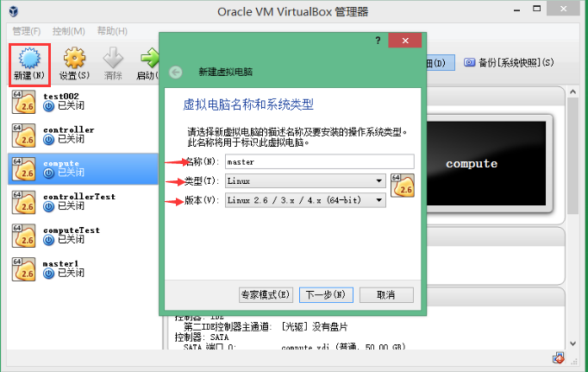The image size is (588, 372).
Task: Click controllerTest OS icon
Action: pos(23,202)
